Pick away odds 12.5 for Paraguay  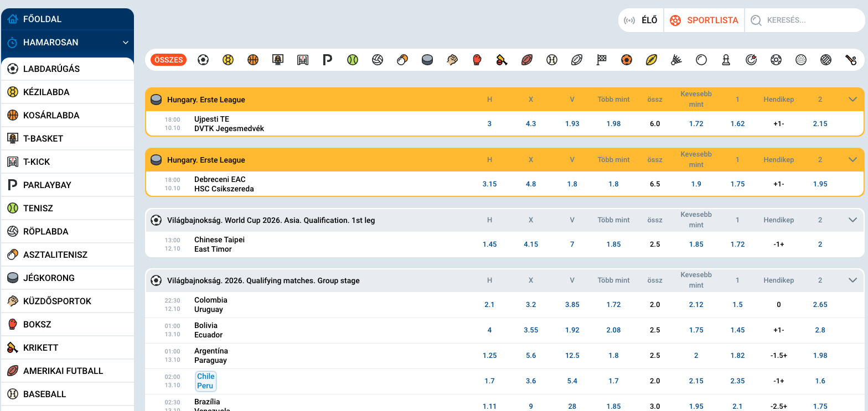[572, 356]
